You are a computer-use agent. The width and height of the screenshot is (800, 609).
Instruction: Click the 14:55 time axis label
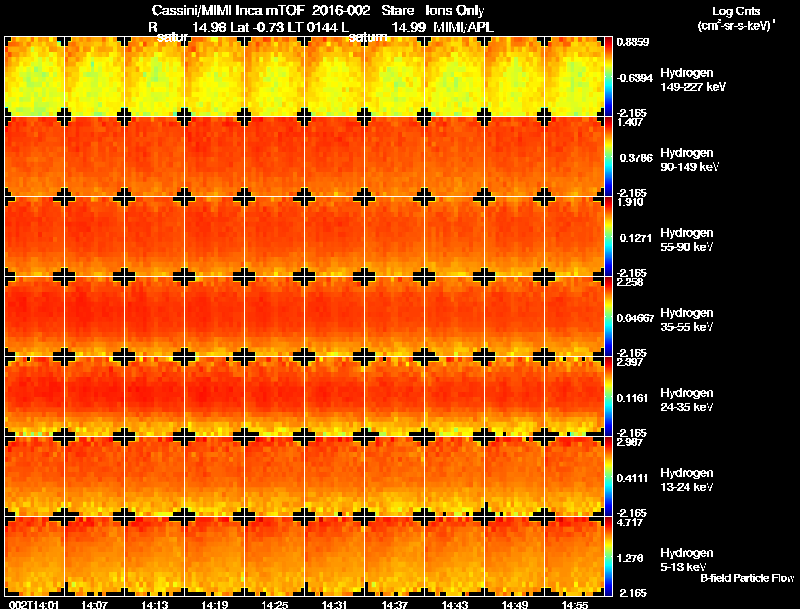point(574,605)
